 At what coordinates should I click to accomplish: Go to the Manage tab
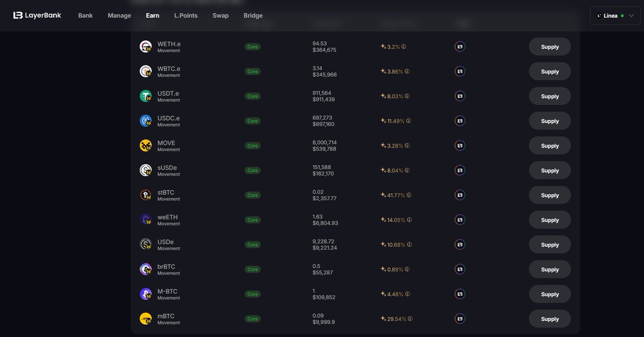pyautogui.click(x=119, y=16)
